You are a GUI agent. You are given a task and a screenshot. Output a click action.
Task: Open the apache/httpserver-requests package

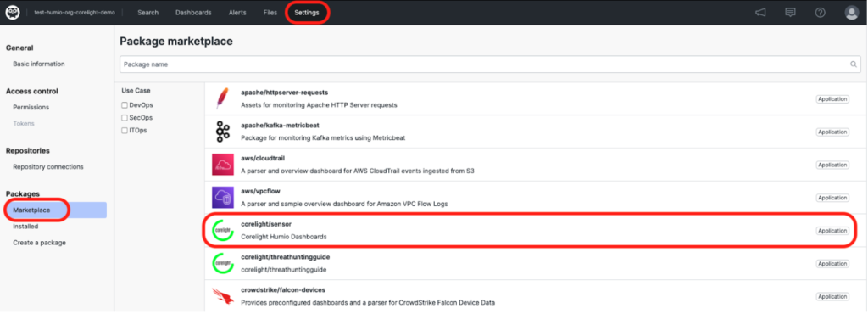tap(285, 92)
